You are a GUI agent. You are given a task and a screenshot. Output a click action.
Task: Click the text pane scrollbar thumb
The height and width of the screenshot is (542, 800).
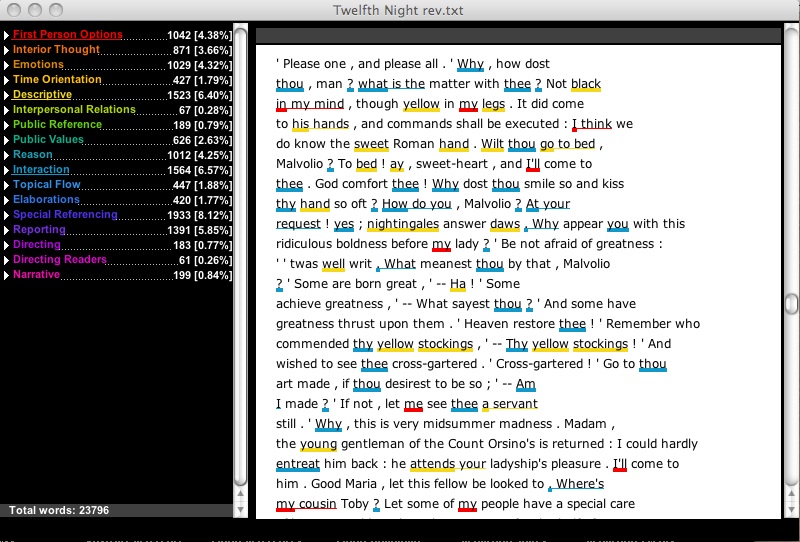791,304
